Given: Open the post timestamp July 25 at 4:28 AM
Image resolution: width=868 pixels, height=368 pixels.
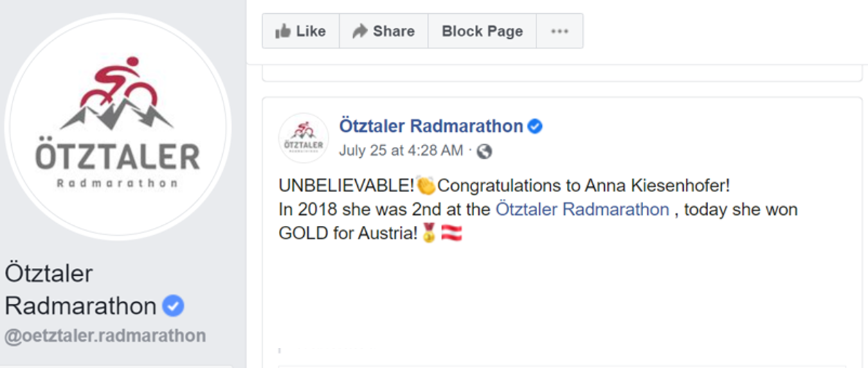Looking at the screenshot, I should click(x=401, y=150).
